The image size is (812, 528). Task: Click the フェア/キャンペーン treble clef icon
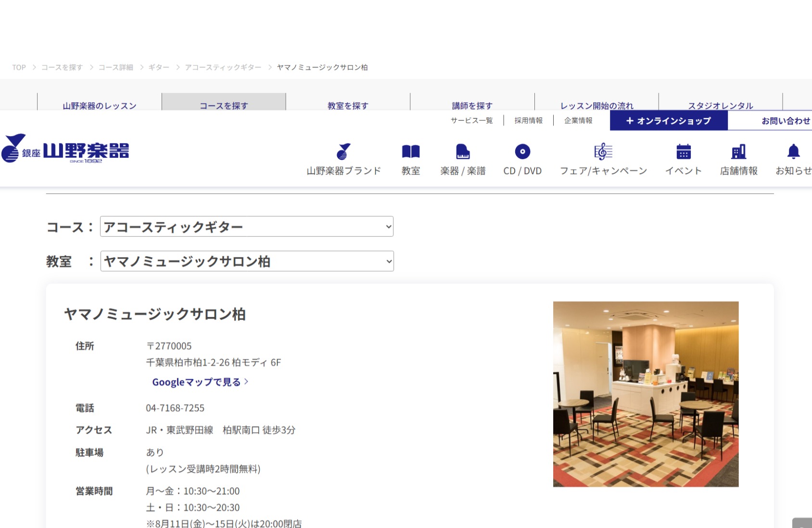coord(603,151)
